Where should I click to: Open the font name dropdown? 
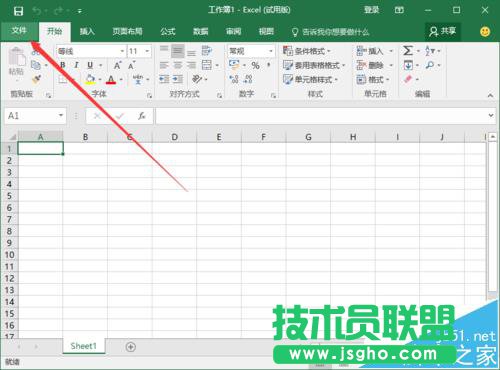122,51
